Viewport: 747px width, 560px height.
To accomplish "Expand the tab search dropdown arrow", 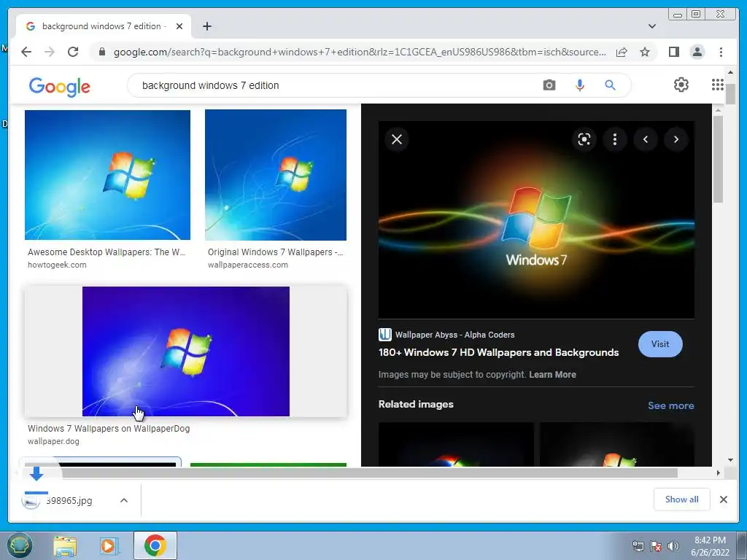I will coord(652,26).
